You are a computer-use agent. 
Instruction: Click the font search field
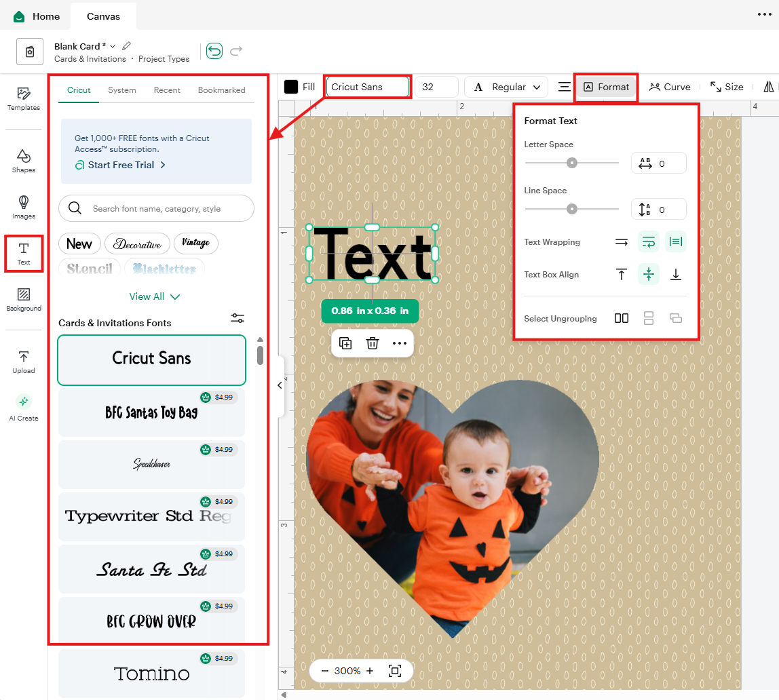[156, 208]
